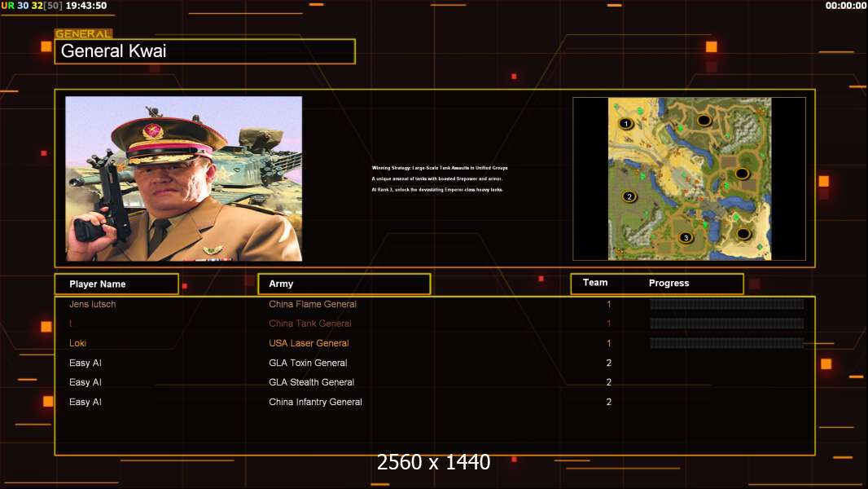Click the China Tank General army entry
This screenshot has height=489, width=868.
pos(310,324)
